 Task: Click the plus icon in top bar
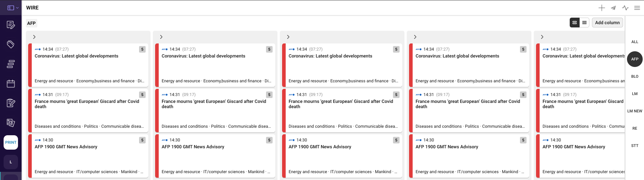tap(601, 8)
